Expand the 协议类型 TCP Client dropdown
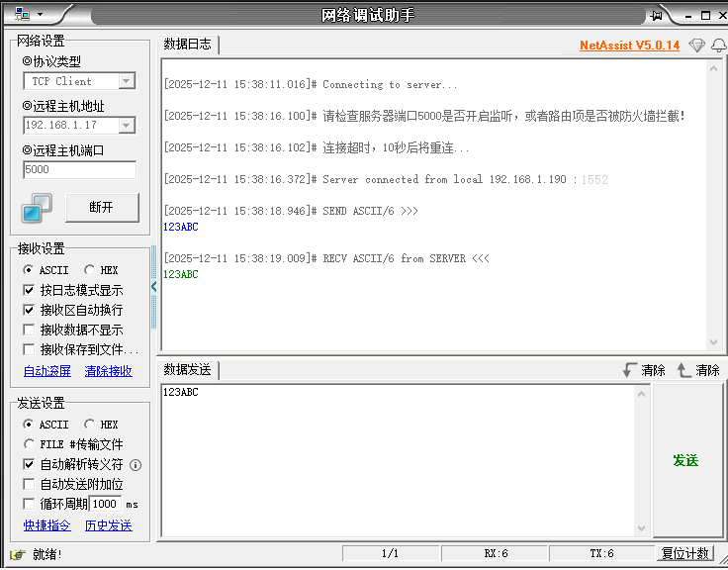The image size is (728, 570). click(x=126, y=81)
